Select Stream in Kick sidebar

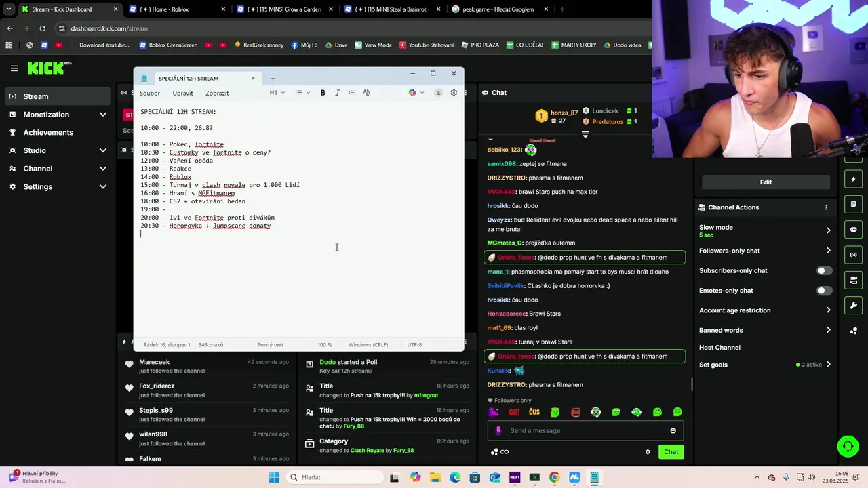58,96
